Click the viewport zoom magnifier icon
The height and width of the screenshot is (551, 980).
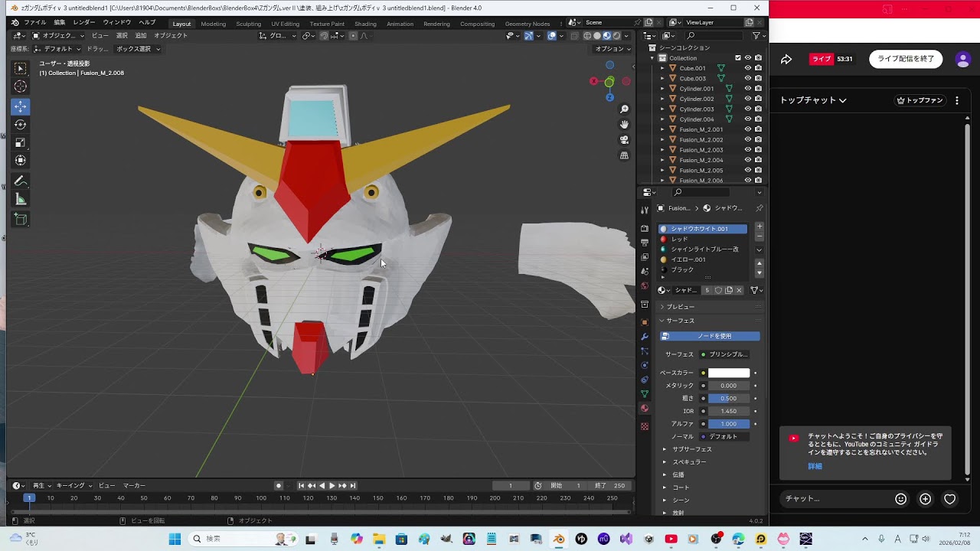(x=625, y=109)
